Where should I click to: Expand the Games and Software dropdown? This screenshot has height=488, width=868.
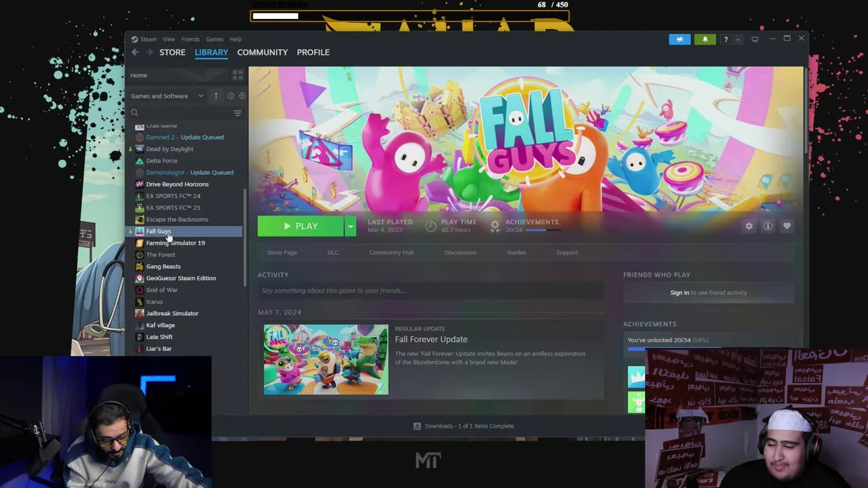[201, 96]
